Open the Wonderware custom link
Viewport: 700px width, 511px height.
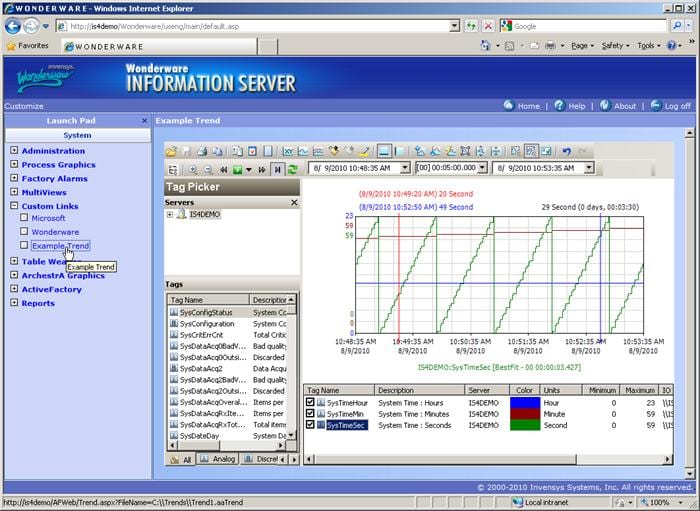tap(55, 232)
